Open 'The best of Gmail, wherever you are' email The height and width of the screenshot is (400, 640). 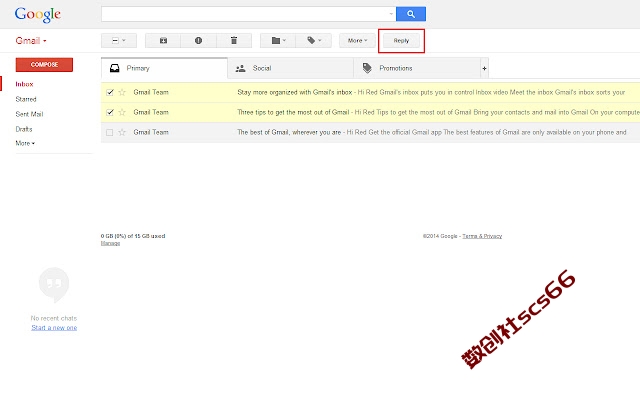(370, 132)
